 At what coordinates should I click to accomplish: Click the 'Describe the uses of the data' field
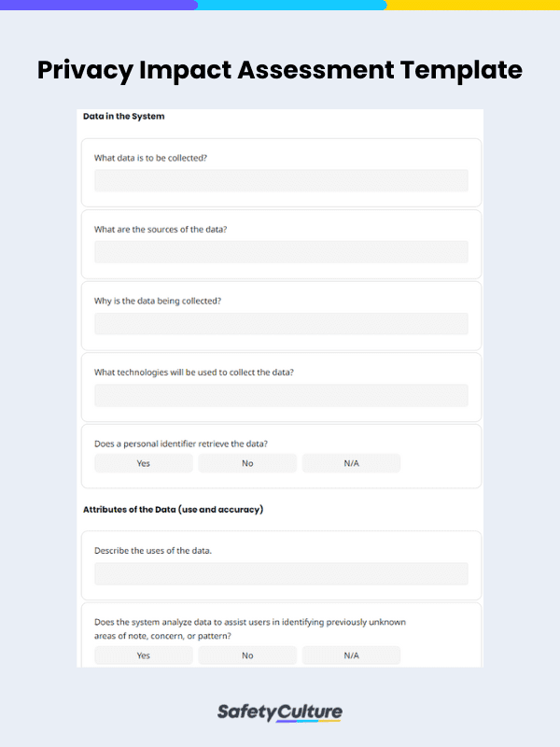click(x=280, y=573)
